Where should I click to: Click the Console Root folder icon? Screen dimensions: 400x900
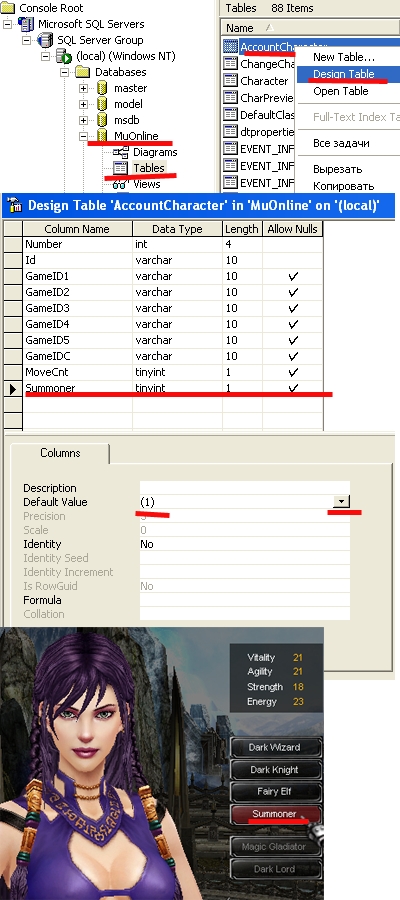tap(9, 8)
